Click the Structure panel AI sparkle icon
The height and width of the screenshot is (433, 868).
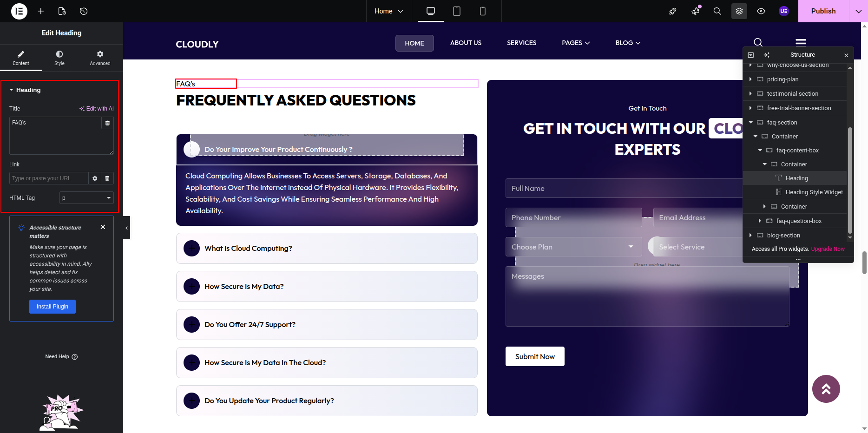[767, 55]
